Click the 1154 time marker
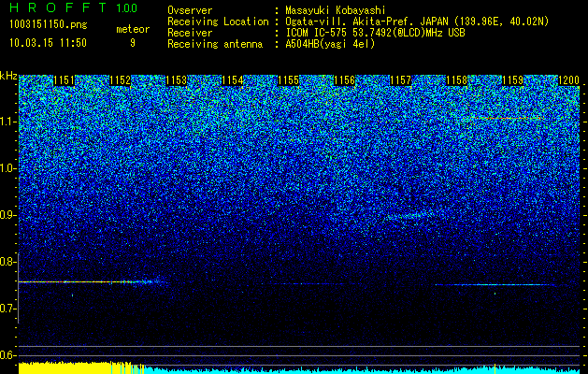The height and width of the screenshot is (374, 588). point(233,80)
